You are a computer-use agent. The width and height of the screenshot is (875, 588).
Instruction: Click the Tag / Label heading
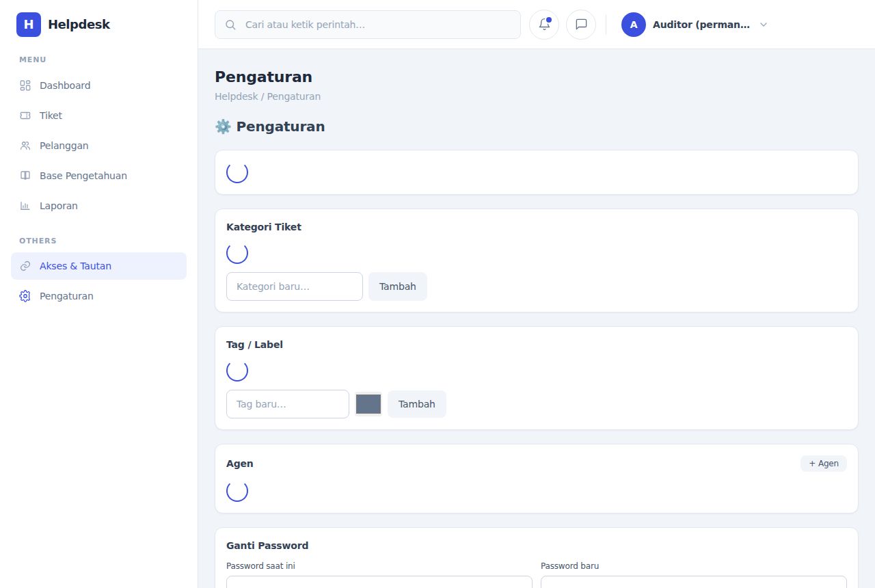254,345
